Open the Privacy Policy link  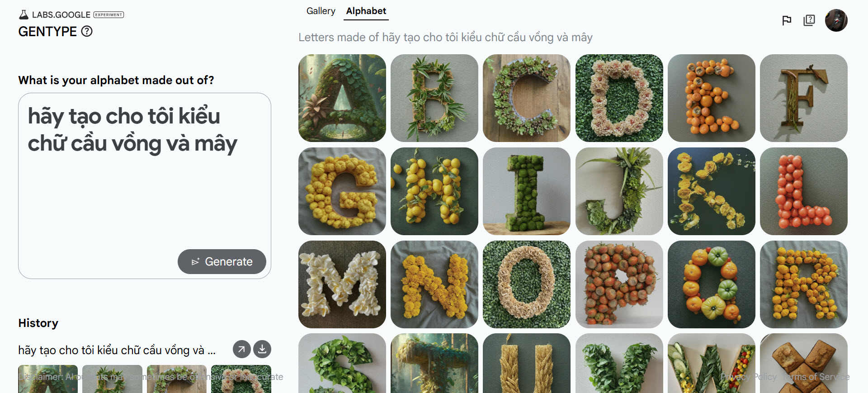tap(749, 377)
